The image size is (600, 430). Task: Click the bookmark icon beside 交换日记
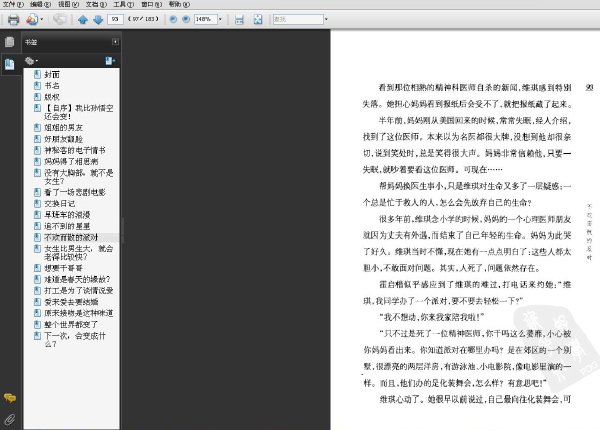[x=37, y=203]
